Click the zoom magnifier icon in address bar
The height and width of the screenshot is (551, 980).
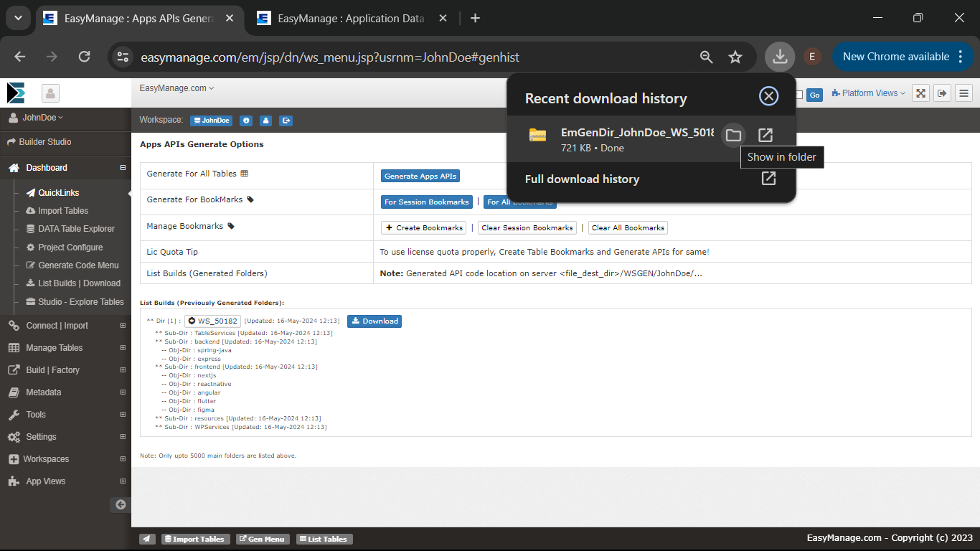point(707,57)
